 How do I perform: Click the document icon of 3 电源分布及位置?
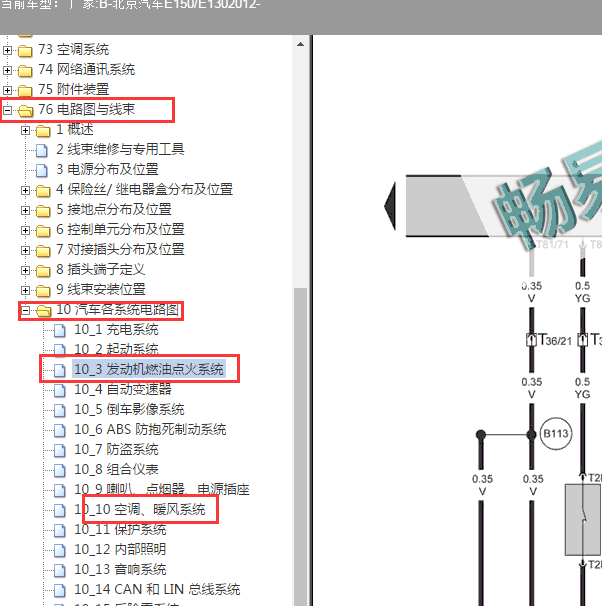point(42,170)
